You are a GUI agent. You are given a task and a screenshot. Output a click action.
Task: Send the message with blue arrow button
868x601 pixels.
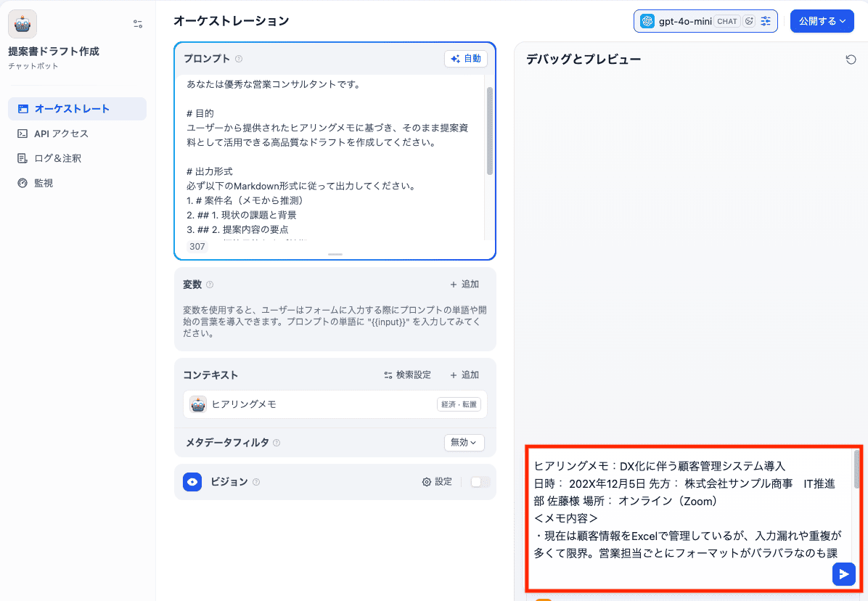(843, 574)
